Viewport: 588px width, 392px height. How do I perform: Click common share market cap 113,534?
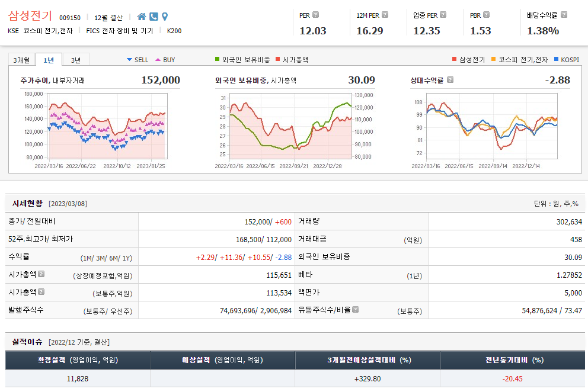(x=279, y=293)
